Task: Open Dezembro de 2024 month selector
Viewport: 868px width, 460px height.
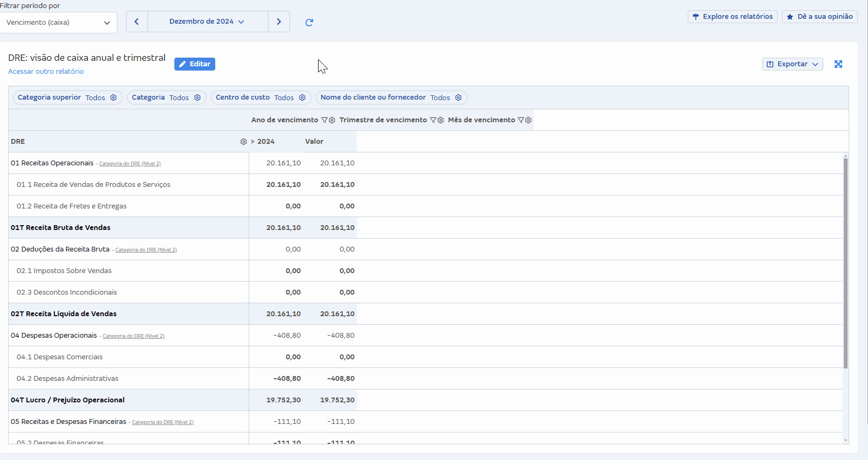Action: click(207, 22)
